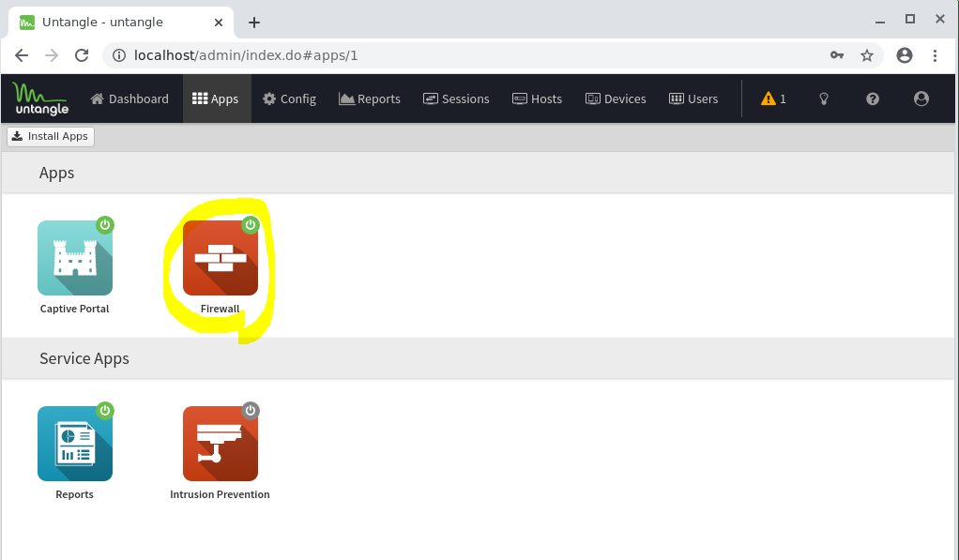Click the Service Apps section heading
Viewport: 959px width, 560px height.
(x=84, y=358)
